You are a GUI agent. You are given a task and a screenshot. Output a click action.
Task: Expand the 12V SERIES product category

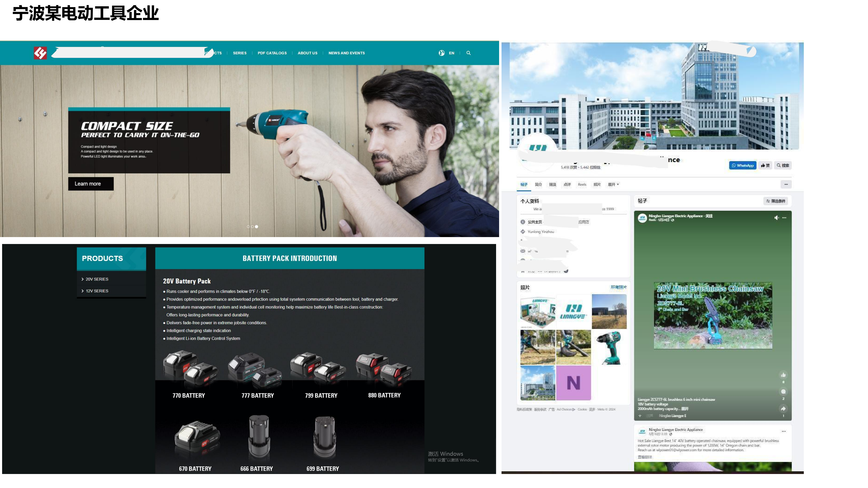pyautogui.click(x=111, y=291)
